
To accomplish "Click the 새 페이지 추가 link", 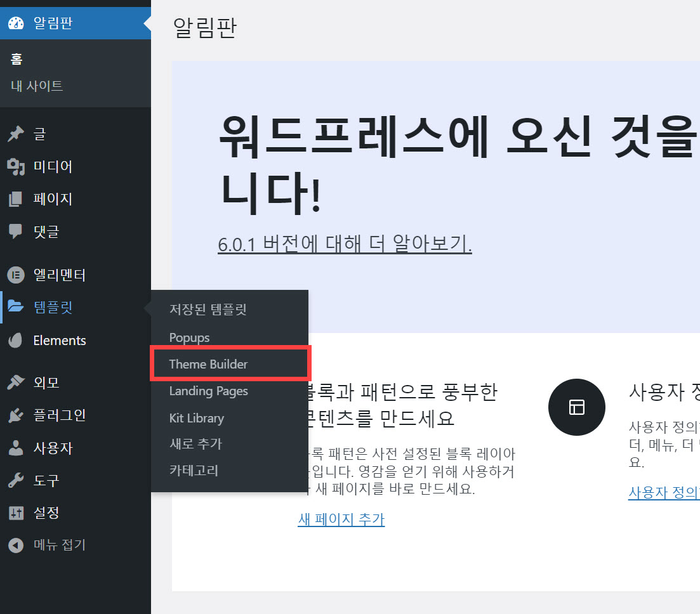I will pos(341,519).
